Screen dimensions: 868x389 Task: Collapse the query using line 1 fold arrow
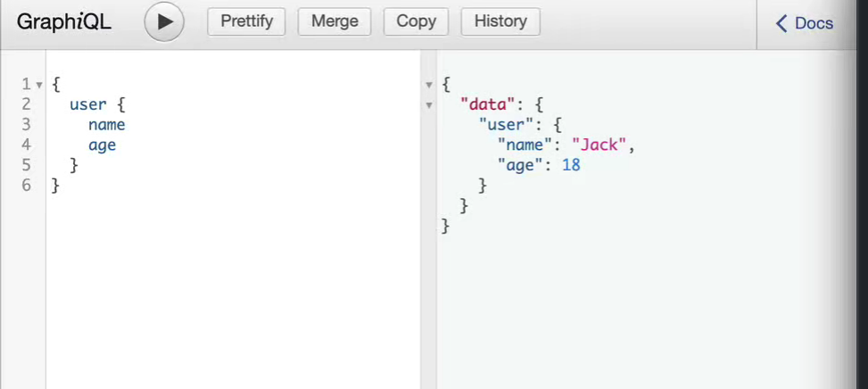(x=39, y=85)
